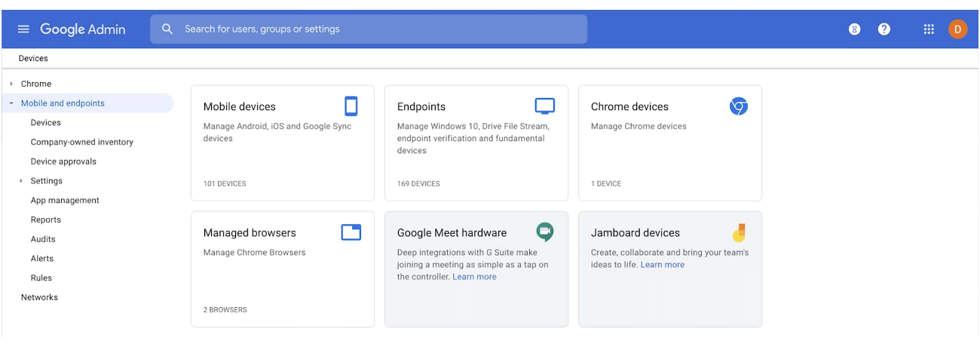The image size is (980, 347).
Task: Open the hourglass tasks icon in header
Action: tap(854, 29)
